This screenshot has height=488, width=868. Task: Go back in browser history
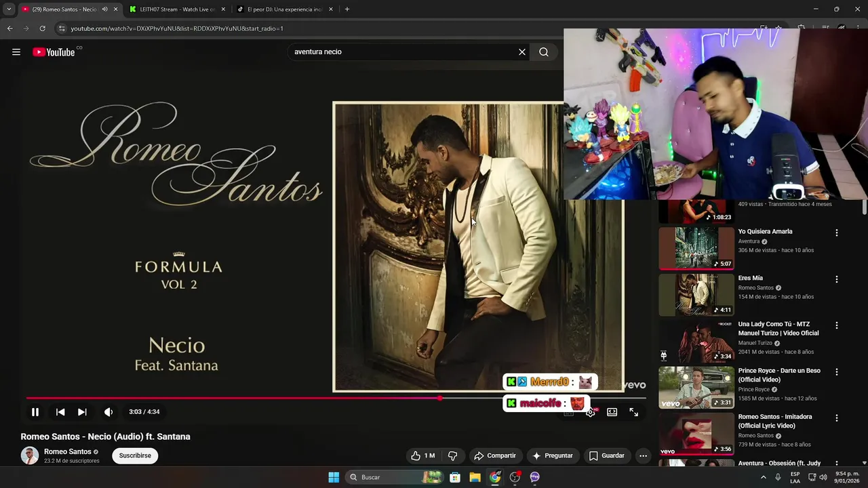point(9,28)
